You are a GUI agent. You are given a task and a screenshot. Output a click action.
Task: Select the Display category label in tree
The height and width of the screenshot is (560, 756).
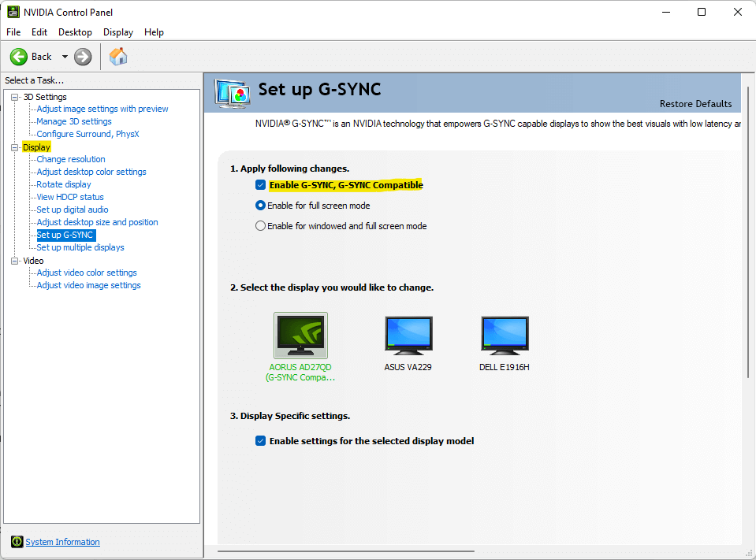pos(36,147)
